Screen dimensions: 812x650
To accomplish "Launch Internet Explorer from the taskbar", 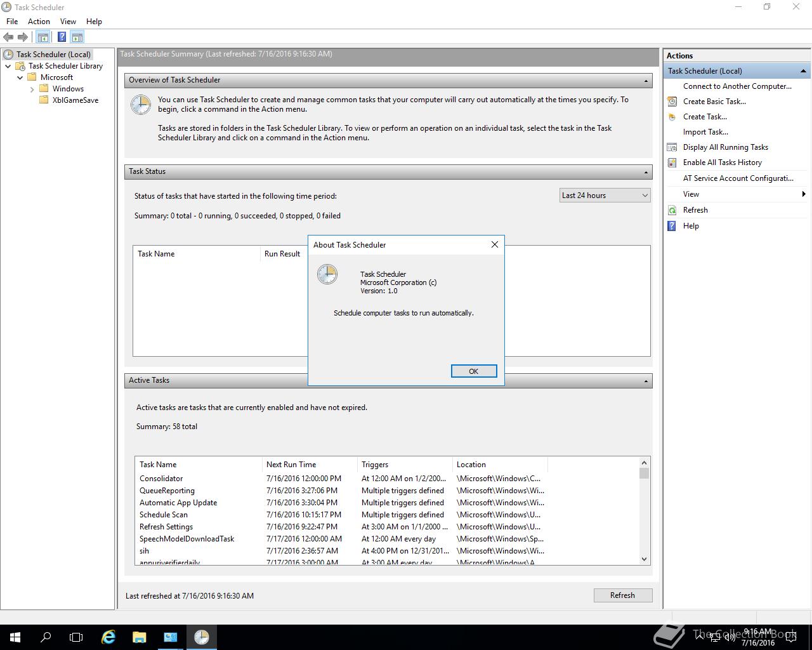I will pos(108,637).
